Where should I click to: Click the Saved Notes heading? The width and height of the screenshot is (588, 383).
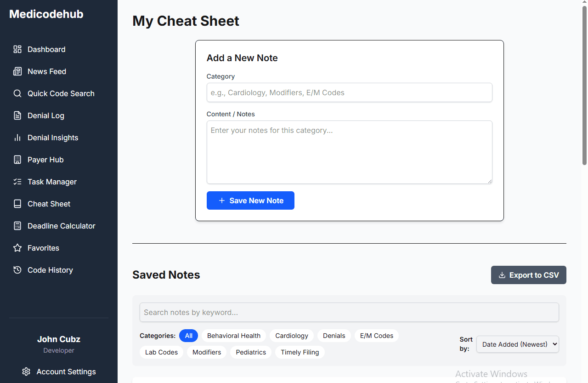coord(166,275)
